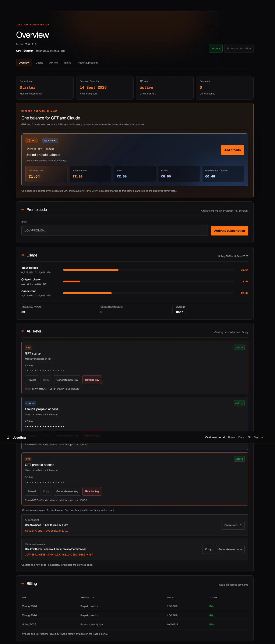Screen dimensions: 275x644
Task: Switch to the Overview tab
Action: 24,62
